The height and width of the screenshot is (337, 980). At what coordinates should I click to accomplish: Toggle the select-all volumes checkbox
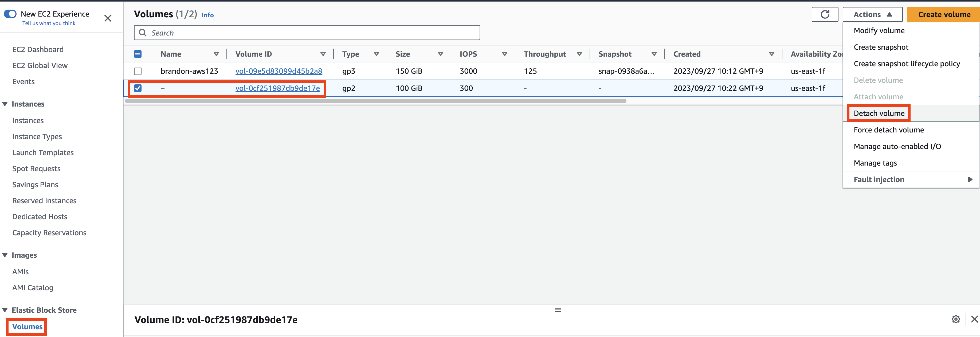(x=138, y=54)
